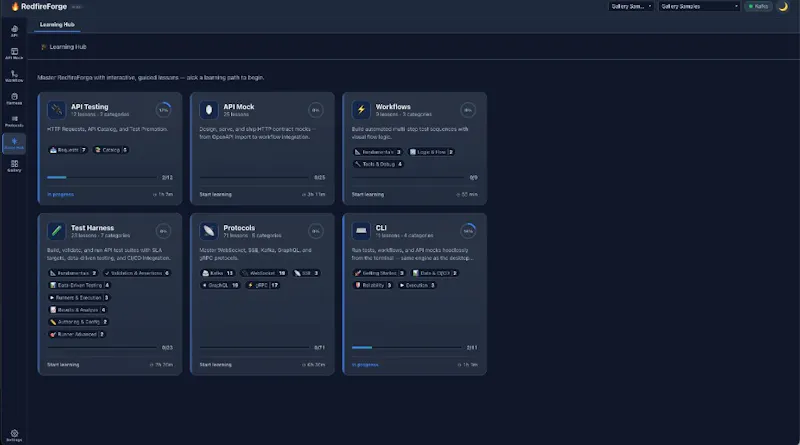Open the Workflow sidebar item
Screen dimensions: 800x445
(14, 76)
